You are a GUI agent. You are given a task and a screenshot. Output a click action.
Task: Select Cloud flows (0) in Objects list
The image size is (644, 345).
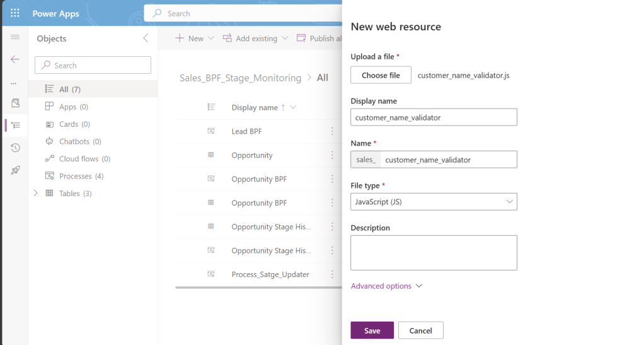(84, 159)
